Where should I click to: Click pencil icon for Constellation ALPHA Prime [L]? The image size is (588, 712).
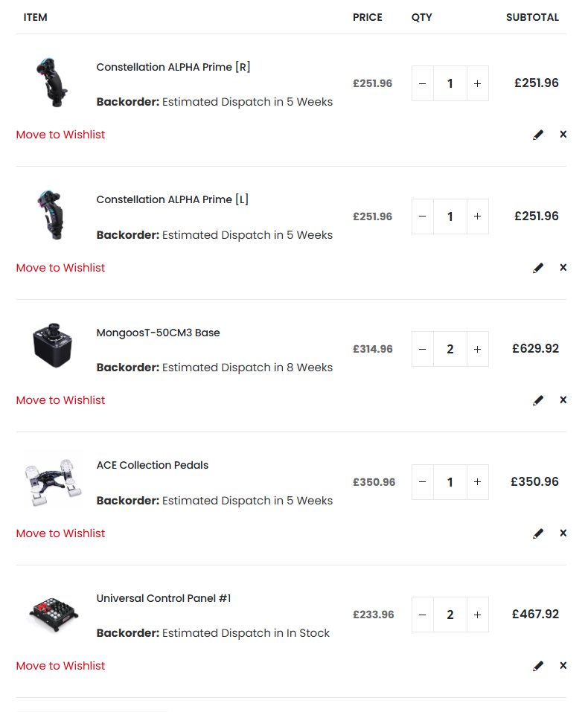538,268
